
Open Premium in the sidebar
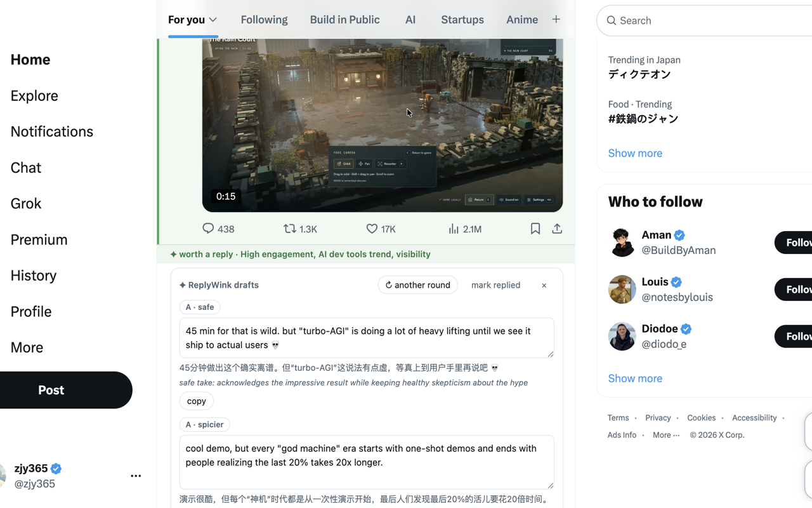(x=39, y=239)
